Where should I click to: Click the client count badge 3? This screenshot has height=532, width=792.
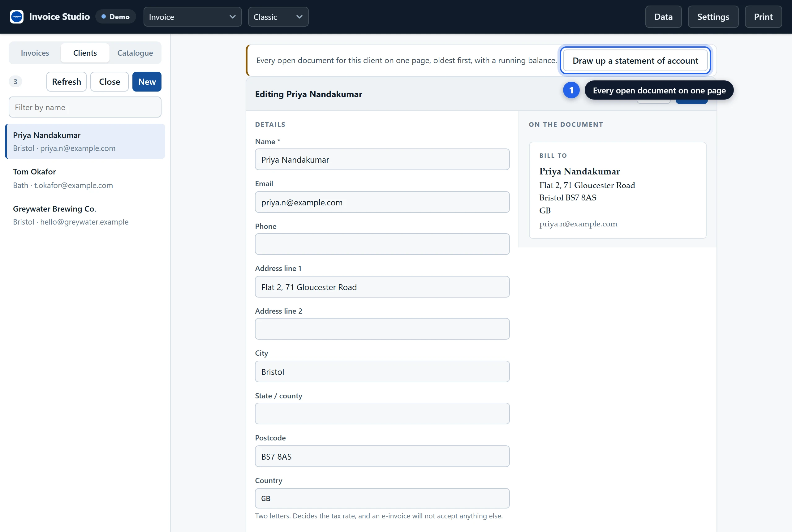point(15,81)
